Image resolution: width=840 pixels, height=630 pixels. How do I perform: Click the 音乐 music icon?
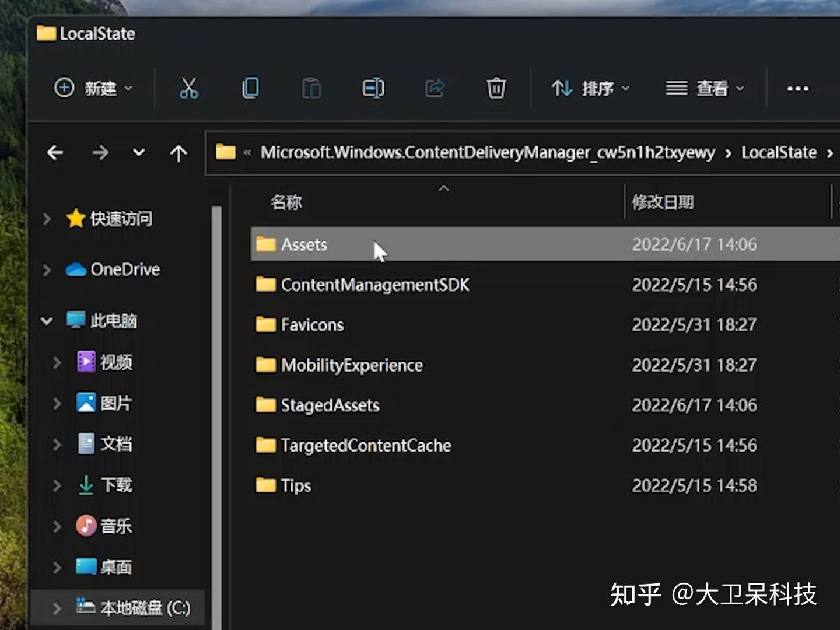pyautogui.click(x=86, y=526)
